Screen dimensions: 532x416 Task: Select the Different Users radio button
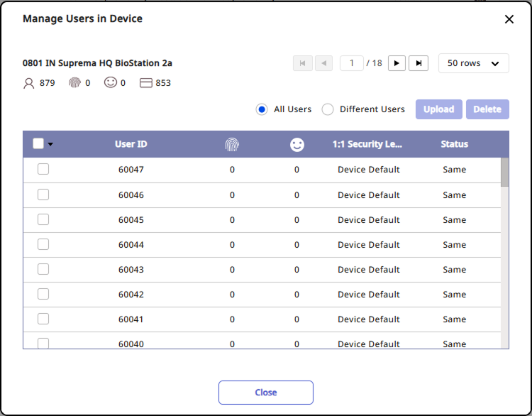[328, 109]
